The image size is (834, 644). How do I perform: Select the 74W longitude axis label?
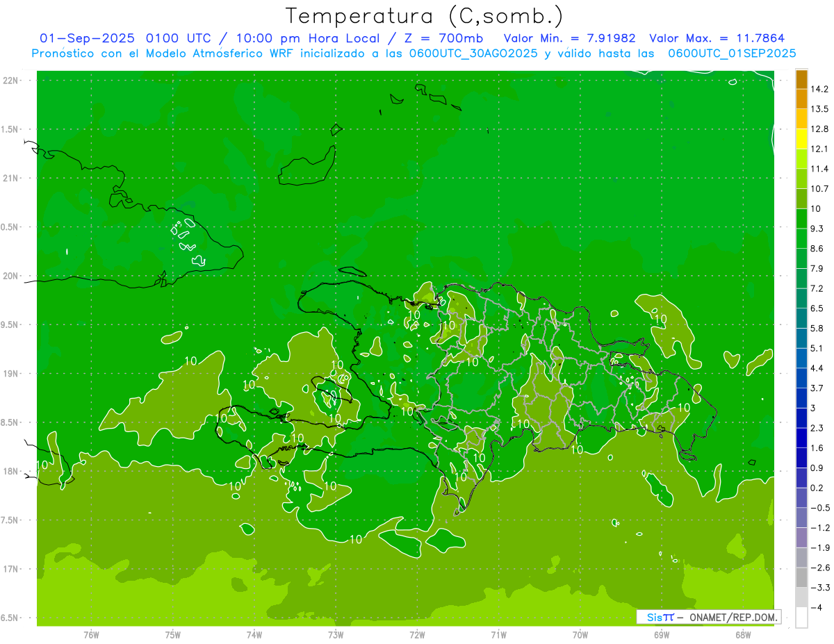click(x=254, y=635)
